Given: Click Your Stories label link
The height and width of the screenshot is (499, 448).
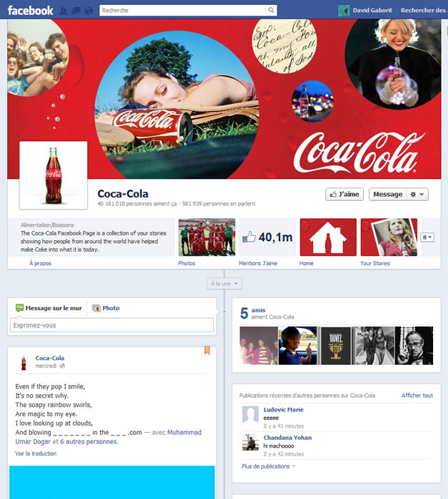Looking at the screenshot, I should 375,263.
